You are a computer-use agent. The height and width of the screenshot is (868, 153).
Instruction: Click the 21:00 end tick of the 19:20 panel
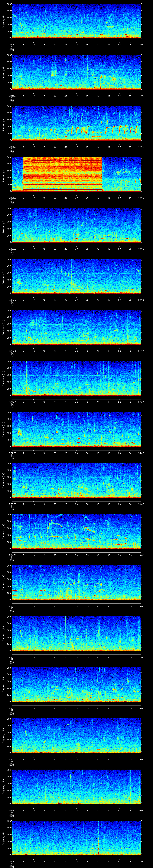[x=141, y=351]
